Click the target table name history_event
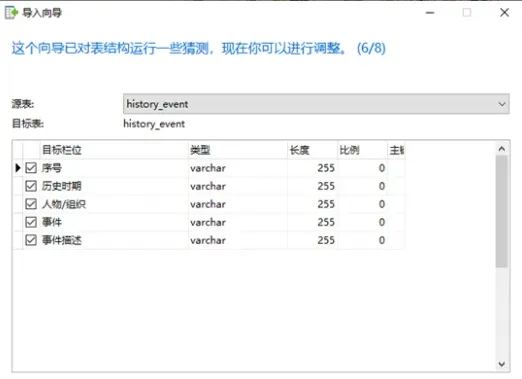Viewport: 522px width, 379px height. (x=154, y=124)
